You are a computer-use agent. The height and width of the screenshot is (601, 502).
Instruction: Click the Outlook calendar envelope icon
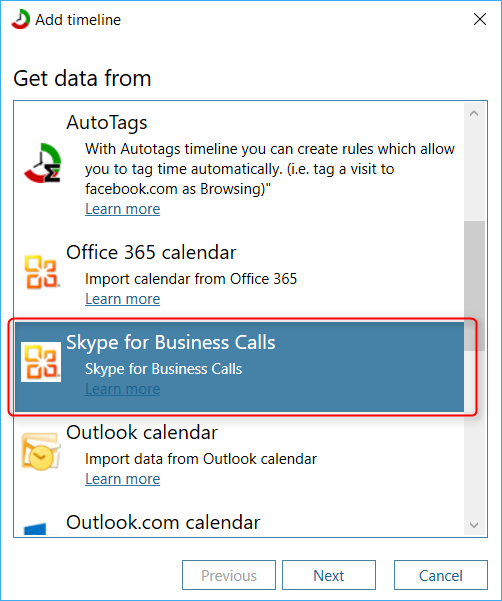coord(41,451)
